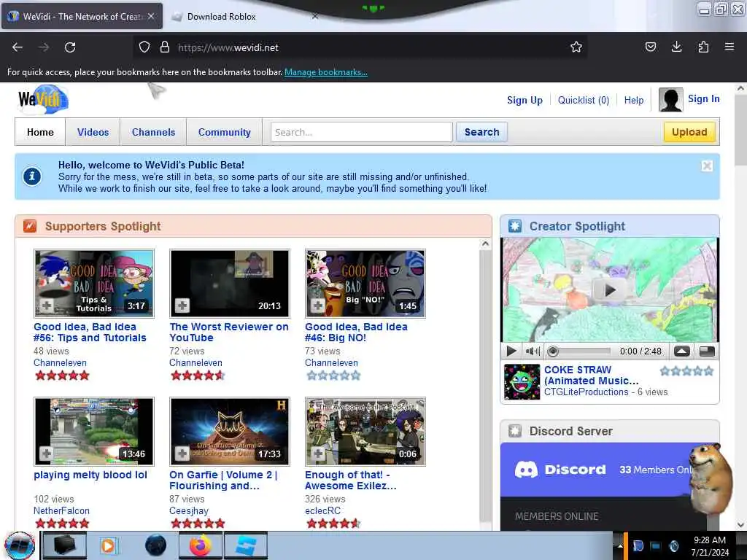Click the profile avatar next to Sign In
The width and height of the screenshot is (747, 560).
coord(671,99)
